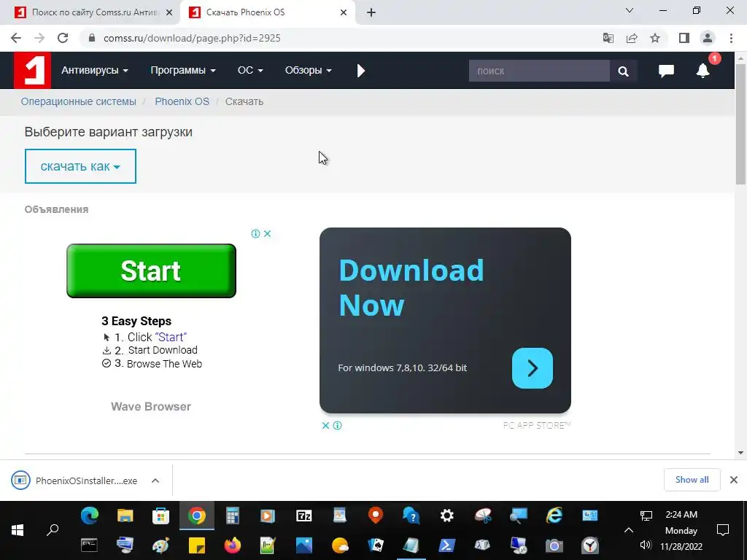Close the downloads bar
This screenshot has height=560, width=747.
coord(734,480)
